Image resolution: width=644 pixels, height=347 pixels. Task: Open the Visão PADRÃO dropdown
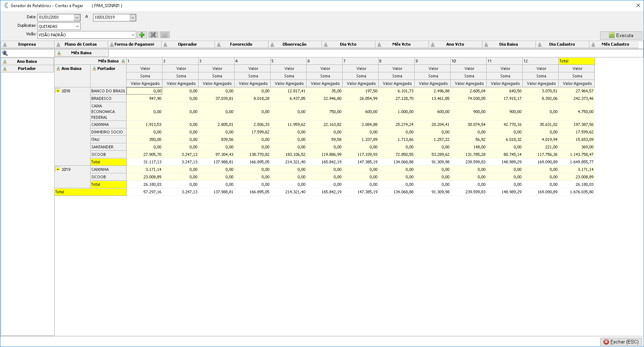133,35
